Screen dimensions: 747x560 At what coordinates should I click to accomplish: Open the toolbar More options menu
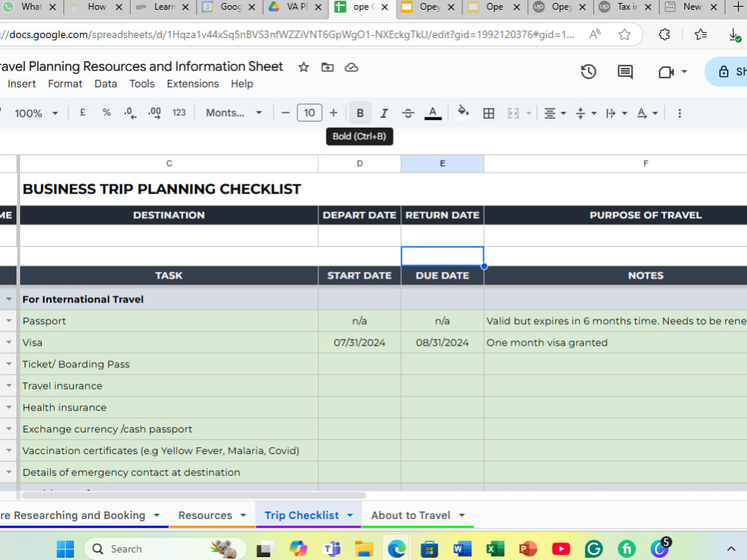click(679, 113)
